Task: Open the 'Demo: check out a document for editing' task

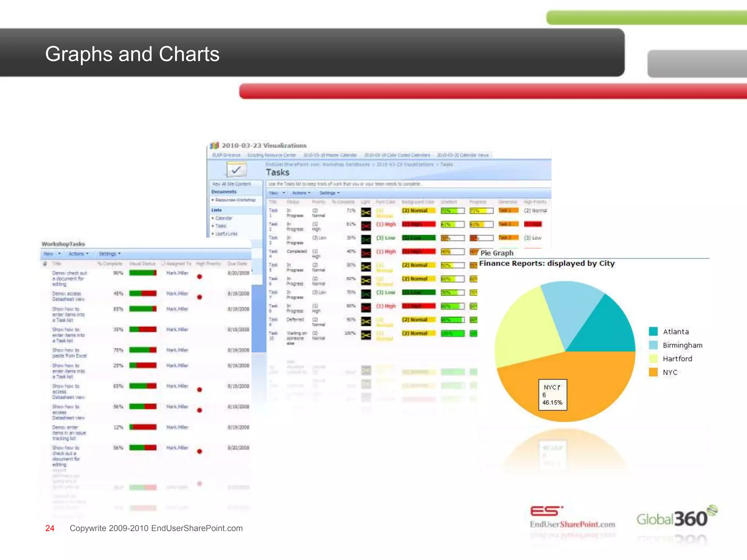Action: [69, 279]
